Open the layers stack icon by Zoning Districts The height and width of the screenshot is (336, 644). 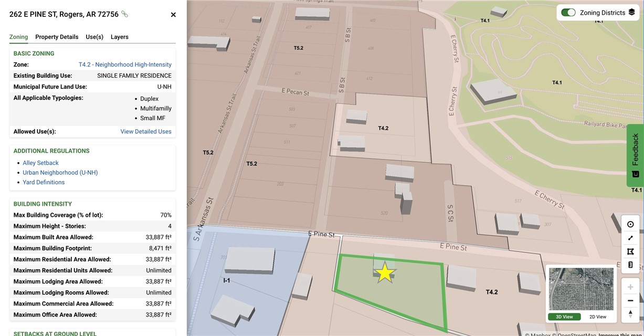point(631,12)
